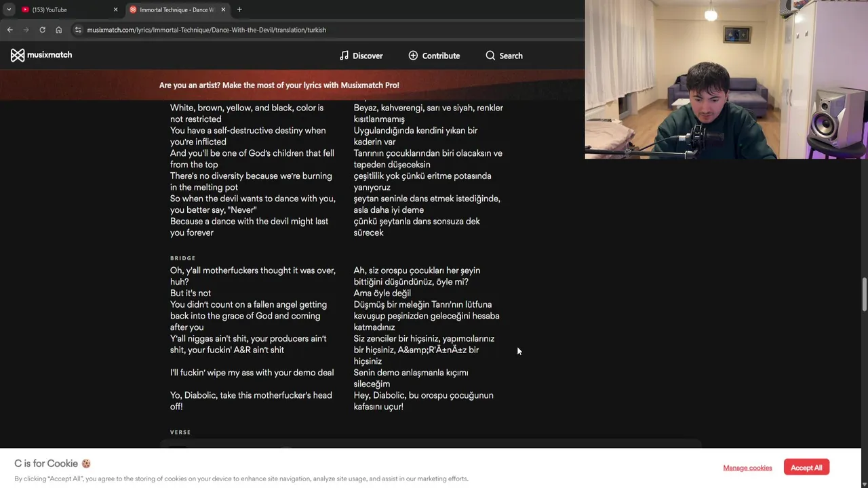The width and height of the screenshot is (868, 488).
Task: Click the BRIDGE section label
Action: coord(182,258)
